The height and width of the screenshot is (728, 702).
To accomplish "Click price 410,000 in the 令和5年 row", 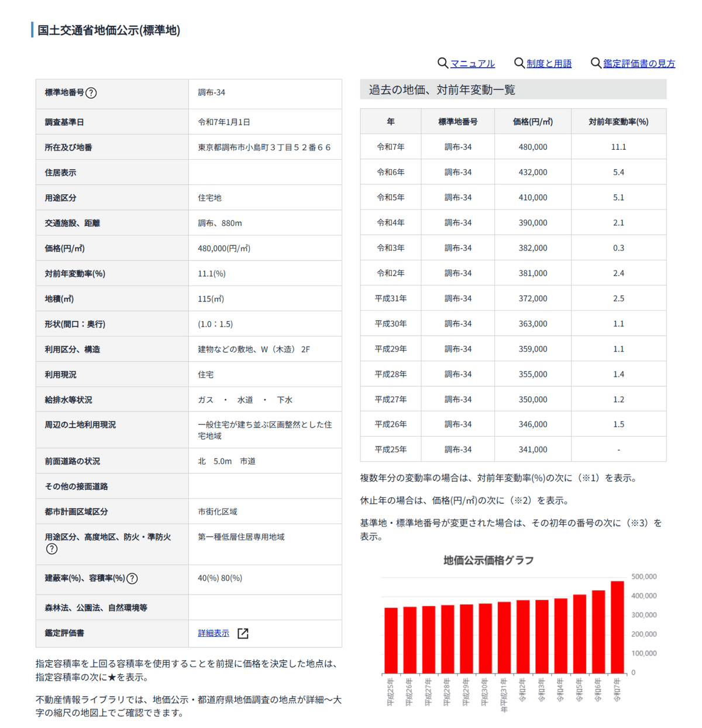I will 533,197.
